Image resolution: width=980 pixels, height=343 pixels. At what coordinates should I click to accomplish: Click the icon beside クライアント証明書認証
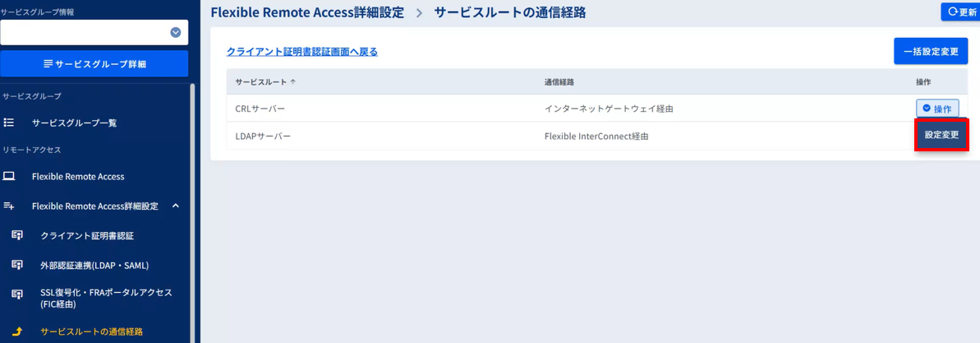pyautogui.click(x=17, y=235)
